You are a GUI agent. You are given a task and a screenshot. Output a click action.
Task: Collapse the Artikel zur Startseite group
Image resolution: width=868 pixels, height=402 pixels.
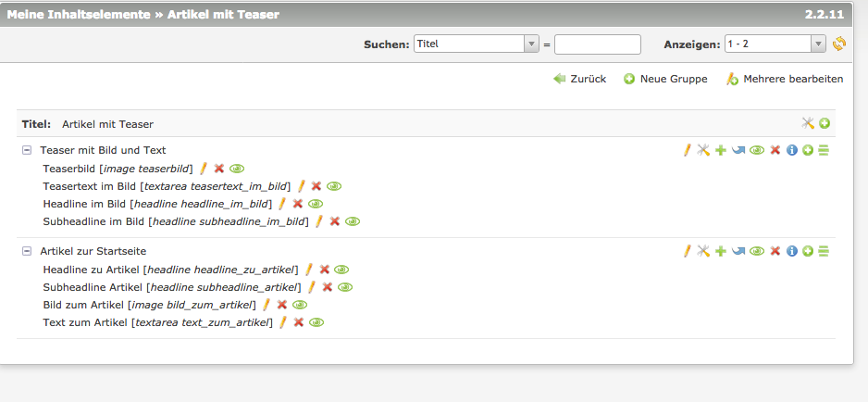(x=27, y=251)
